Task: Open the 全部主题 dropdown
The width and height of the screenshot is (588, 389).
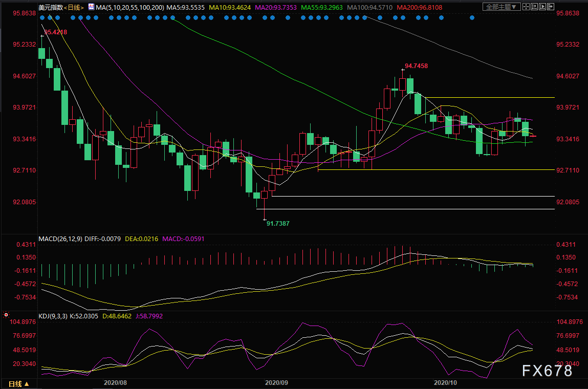Action: [x=502, y=7]
